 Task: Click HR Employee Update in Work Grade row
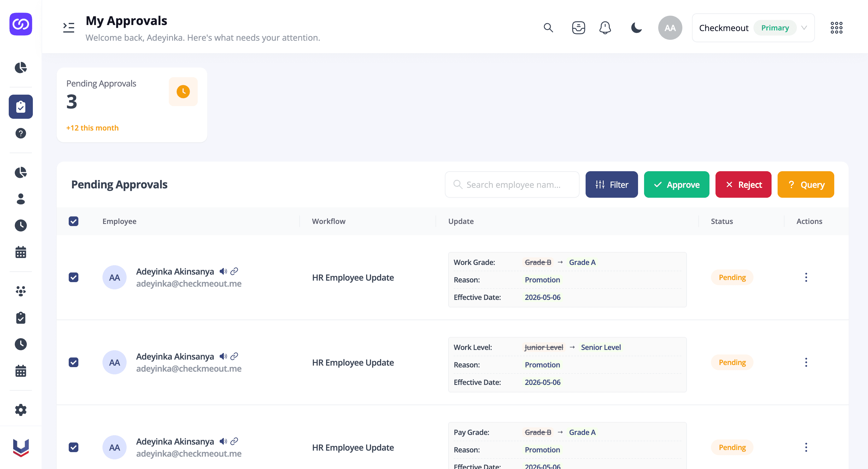[353, 277]
